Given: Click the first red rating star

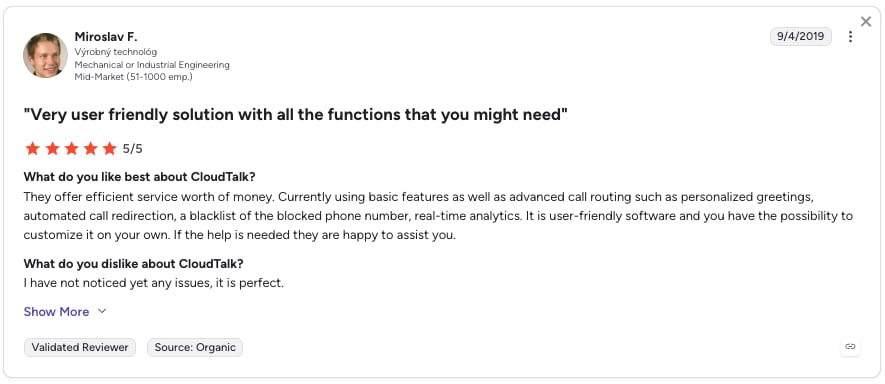Looking at the screenshot, I should coord(33,149).
